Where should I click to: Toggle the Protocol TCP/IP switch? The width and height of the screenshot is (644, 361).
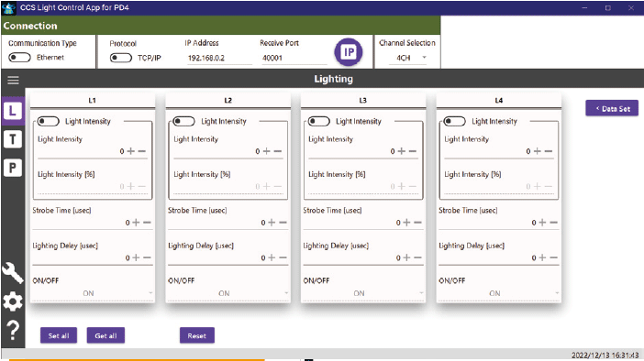121,58
